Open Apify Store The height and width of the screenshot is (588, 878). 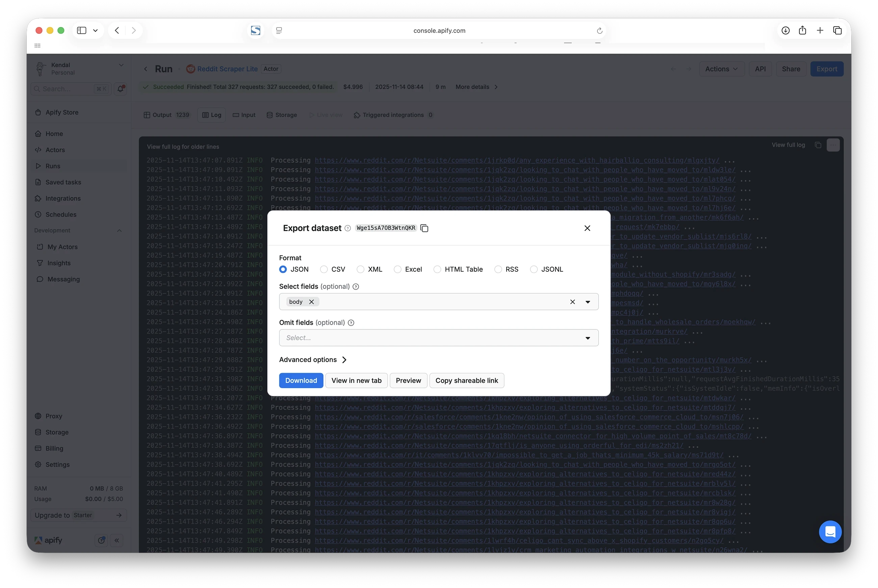(x=79, y=112)
